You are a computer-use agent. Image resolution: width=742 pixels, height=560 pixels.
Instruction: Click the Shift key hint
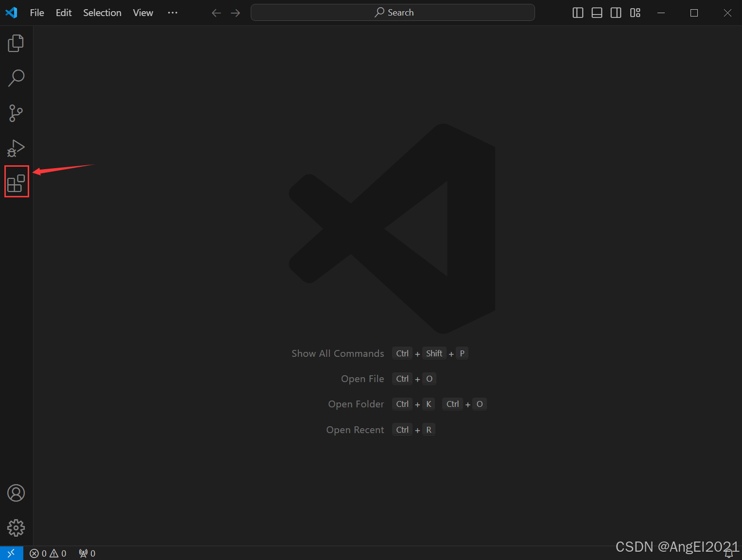[x=434, y=353]
